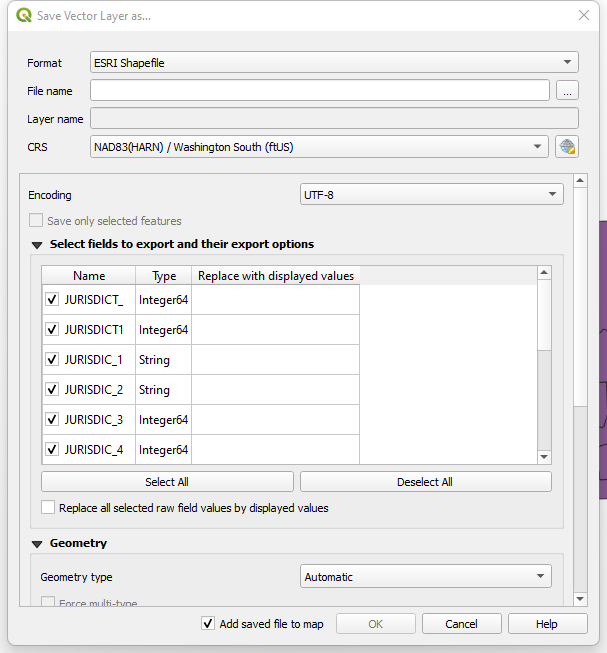Close the Save Vector Layer dialog
This screenshot has height=653, width=607.
coord(584,16)
